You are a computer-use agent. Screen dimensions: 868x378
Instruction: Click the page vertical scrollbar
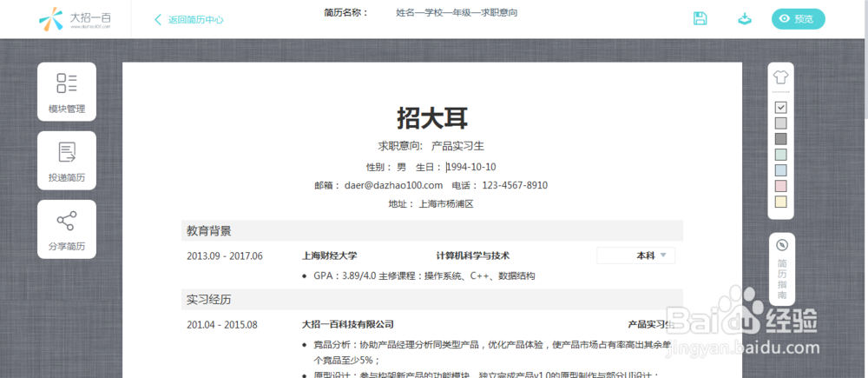tap(865, 189)
